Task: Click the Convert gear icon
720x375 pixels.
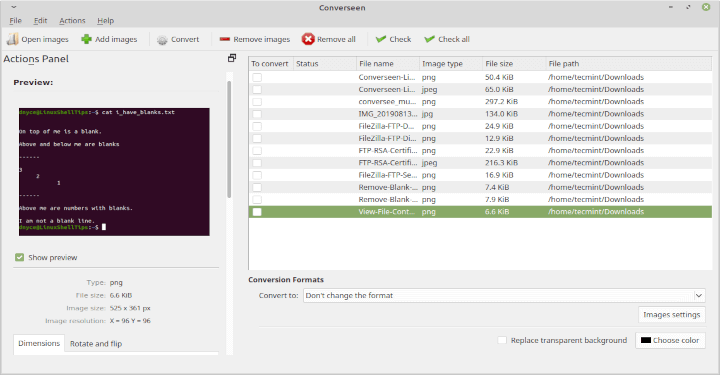Action: [x=162, y=39]
